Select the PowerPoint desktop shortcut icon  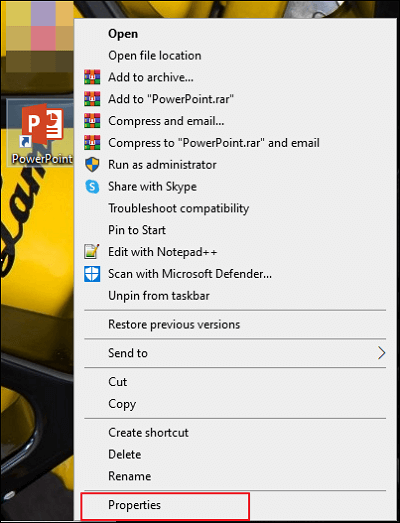[40, 134]
